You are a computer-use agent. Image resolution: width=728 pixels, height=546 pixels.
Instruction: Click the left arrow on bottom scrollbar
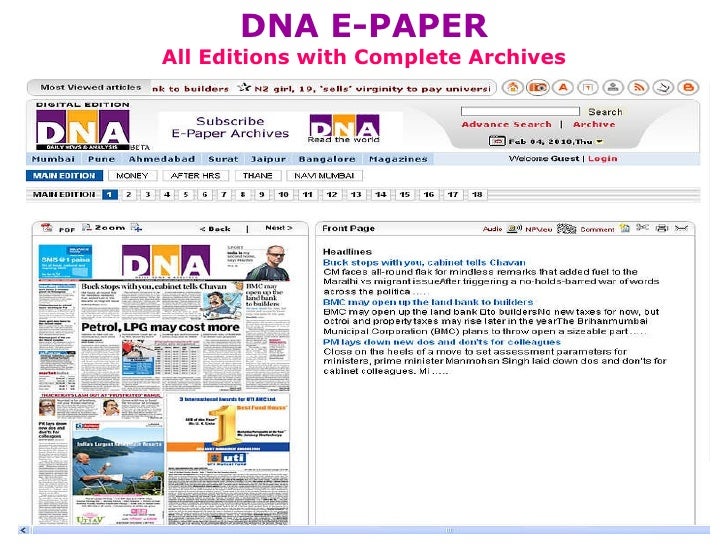pyautogui.click(x=24, y=530)
